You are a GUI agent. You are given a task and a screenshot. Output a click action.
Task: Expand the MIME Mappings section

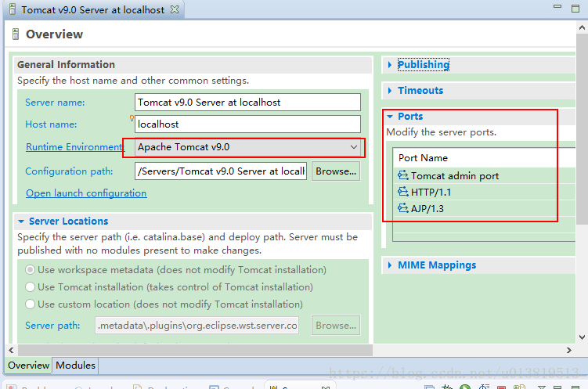click(390, 265)
